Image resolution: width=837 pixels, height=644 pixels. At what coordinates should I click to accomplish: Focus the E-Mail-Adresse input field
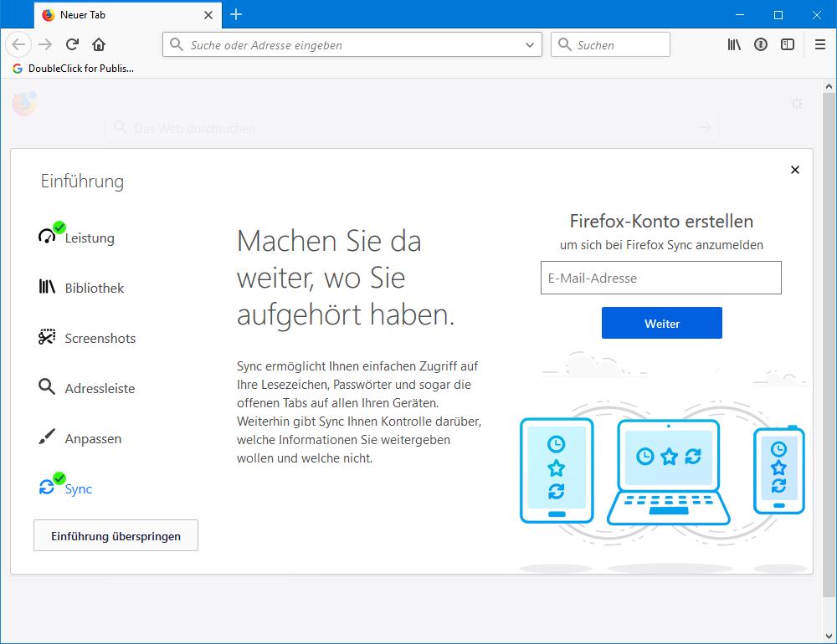[661, 278]
